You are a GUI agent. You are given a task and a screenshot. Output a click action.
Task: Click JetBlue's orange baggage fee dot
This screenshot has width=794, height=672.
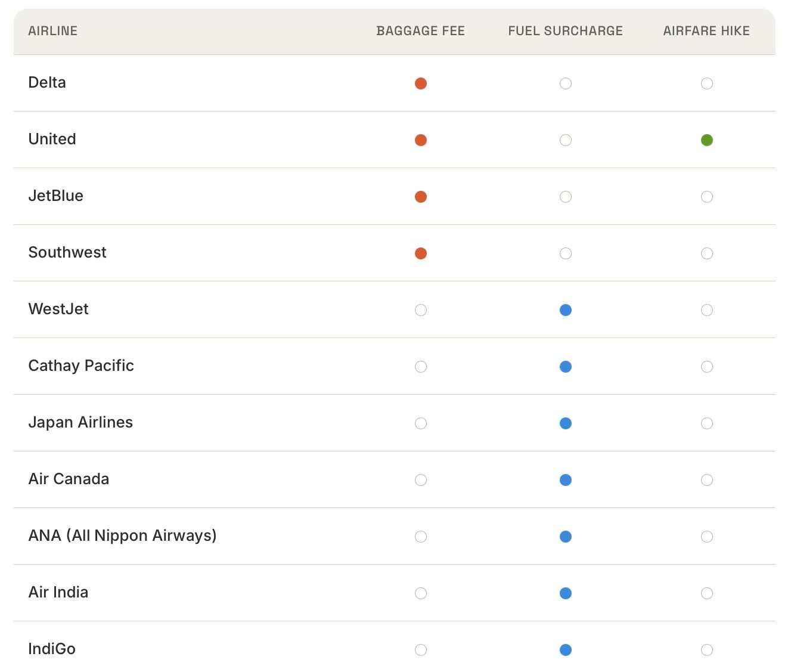[x=421, y=197]
